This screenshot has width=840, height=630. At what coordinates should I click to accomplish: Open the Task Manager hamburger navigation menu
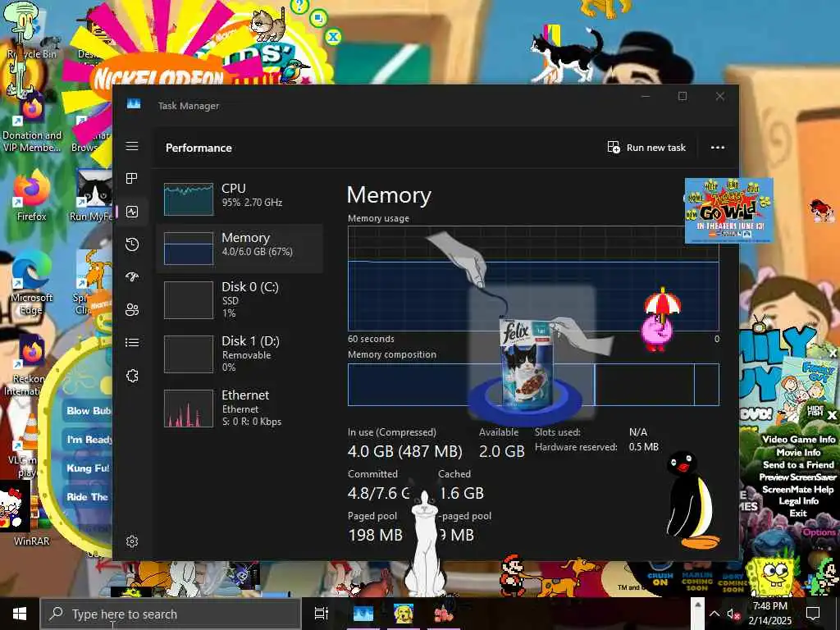132,146
